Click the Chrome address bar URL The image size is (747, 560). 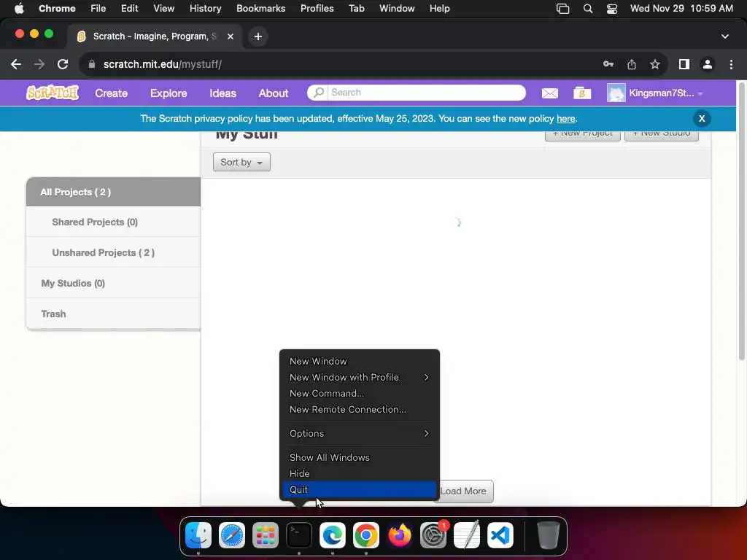tap(162, 64)
